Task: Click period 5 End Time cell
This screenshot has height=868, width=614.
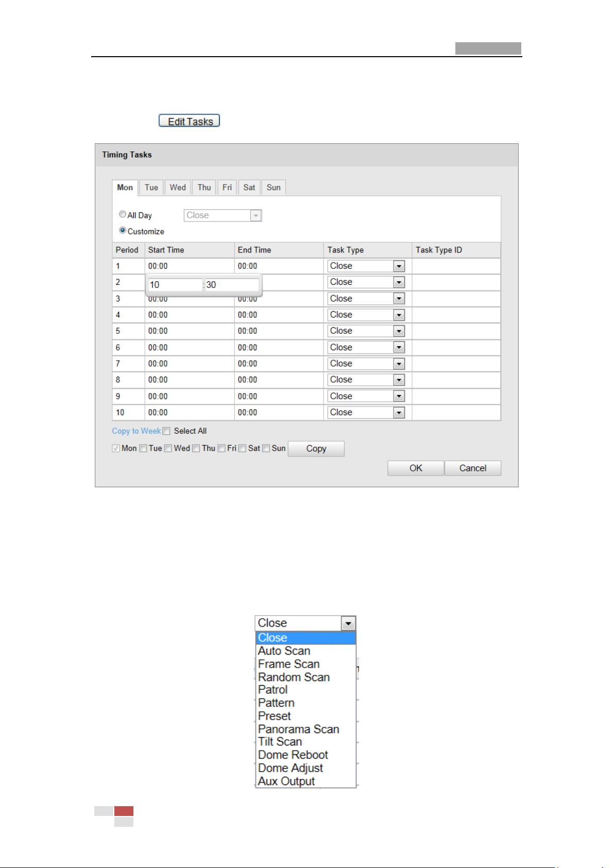Action: (x=279, y=331)
